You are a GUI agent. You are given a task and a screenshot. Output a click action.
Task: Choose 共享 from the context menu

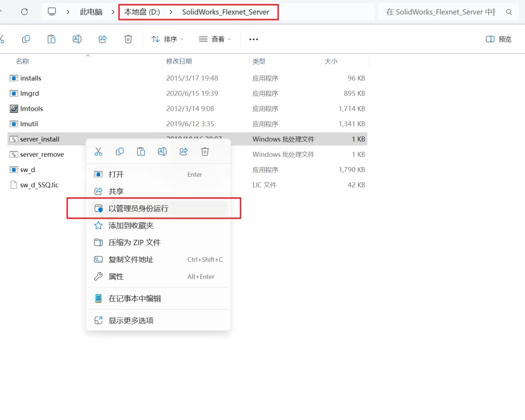coord(158,191)
